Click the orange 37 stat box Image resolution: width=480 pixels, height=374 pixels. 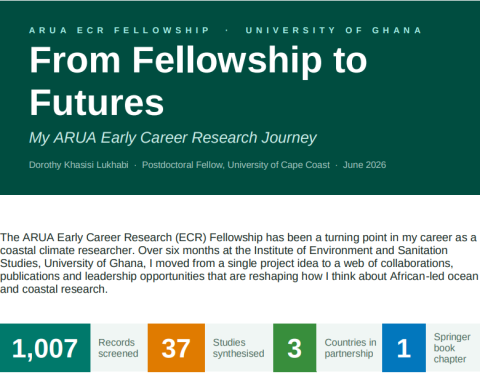pos(176,348)
